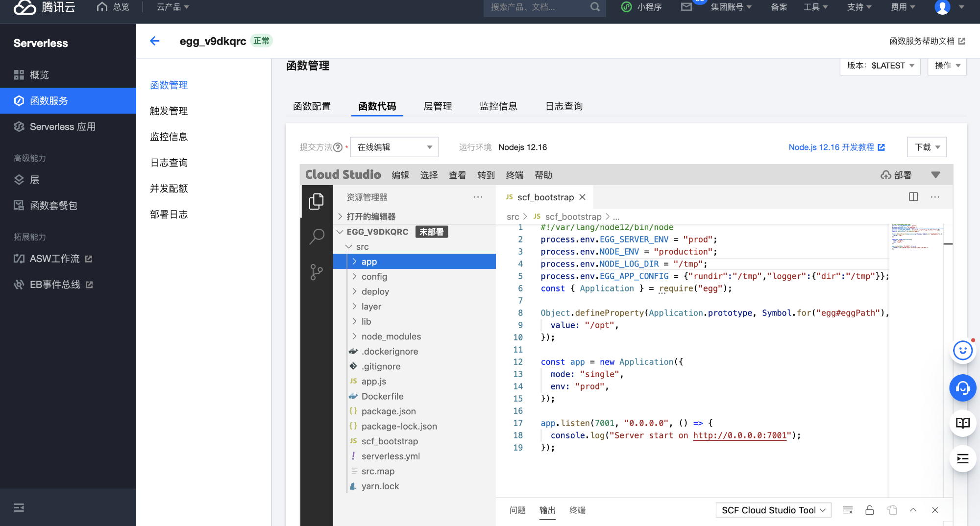This screenshot has width=980, height=526.
Task: Go to 触发管理 in secondary nav
Action: point(169,111)
